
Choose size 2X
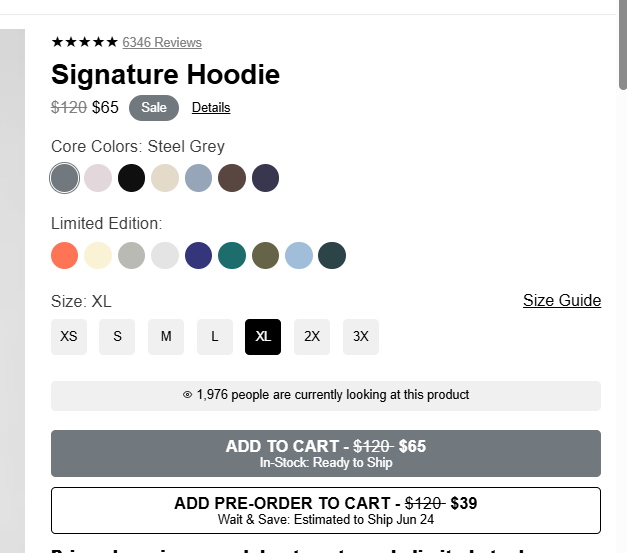coord(312,337)
